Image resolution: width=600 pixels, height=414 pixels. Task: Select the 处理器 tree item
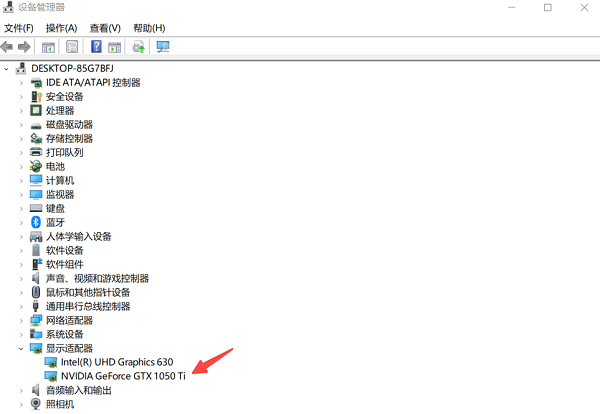(x=60, y=110)
